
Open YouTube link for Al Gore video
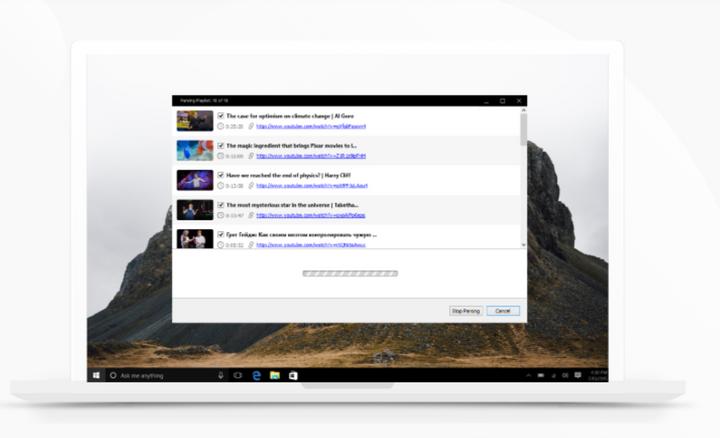pyautogui.click(x=310, y=127)
